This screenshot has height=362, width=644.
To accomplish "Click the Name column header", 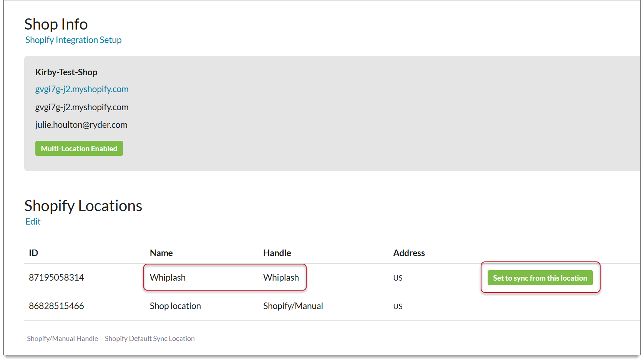I will pyautogui.click(x=161, y=253).
